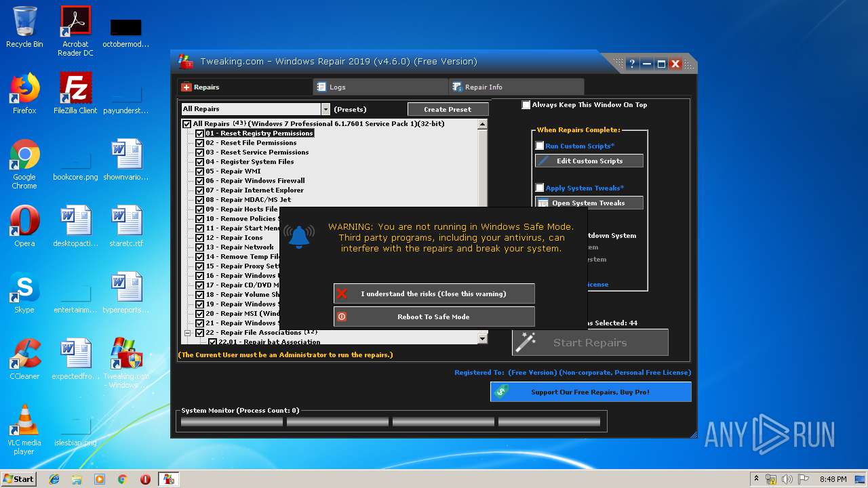The image size is (868, 488).
Task: Click the help question mark icon
Action: 632,64
